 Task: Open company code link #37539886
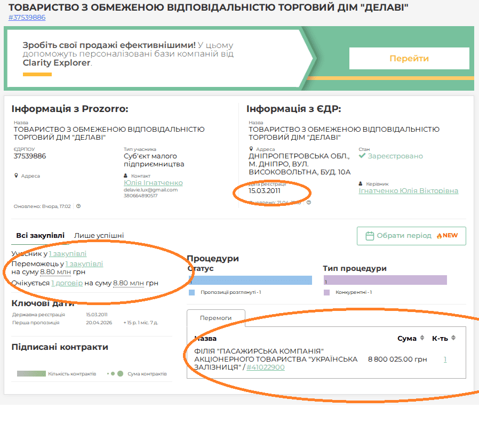(x=27, y=18)
